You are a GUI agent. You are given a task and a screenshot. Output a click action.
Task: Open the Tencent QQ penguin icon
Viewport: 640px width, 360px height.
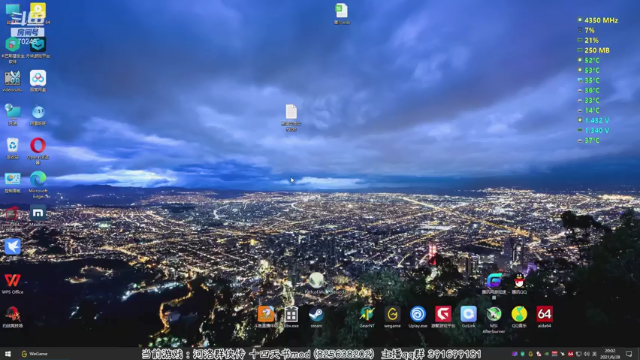point(519,282)
